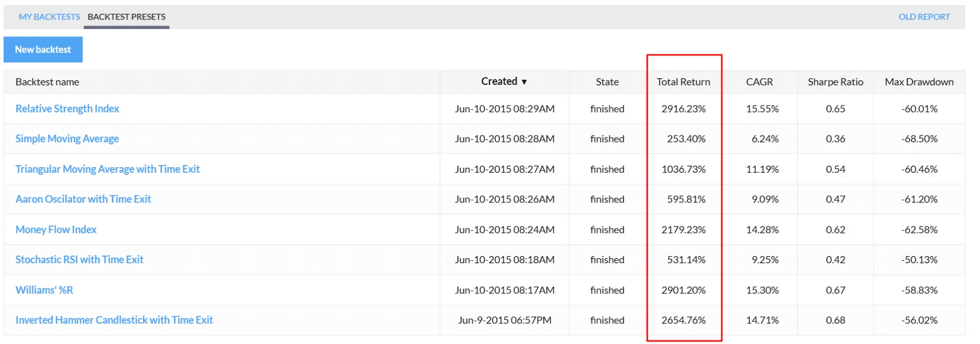The image size is (980, 344).
Task: Sort by Max Drawdown column header
Action: (x=919, y=82)
